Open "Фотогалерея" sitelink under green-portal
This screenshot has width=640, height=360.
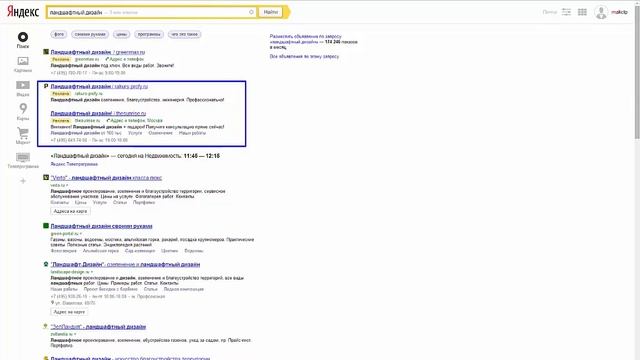(x=64, y=251)
